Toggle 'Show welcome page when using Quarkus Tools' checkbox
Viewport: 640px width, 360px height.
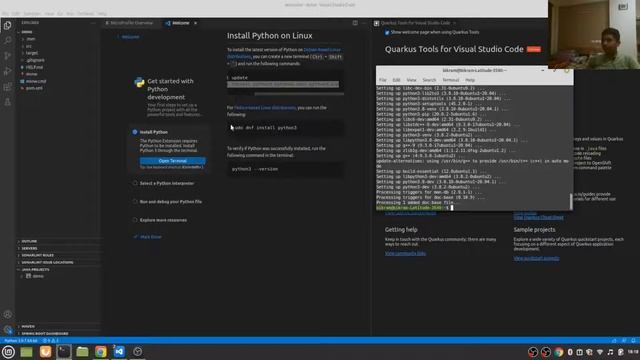coord(387,32)
